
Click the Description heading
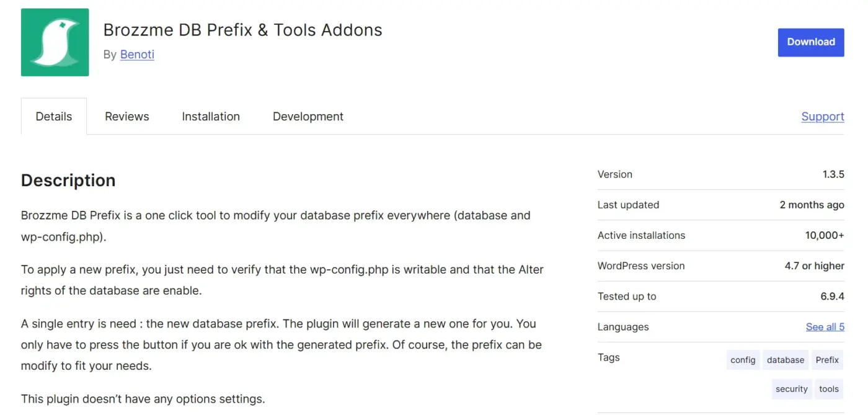coord(68,181)
